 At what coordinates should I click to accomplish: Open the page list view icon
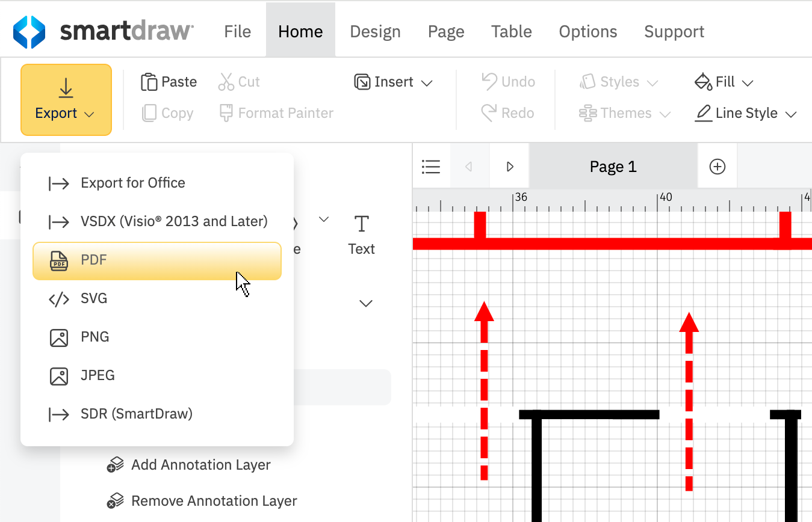click(x=431, y=167)
